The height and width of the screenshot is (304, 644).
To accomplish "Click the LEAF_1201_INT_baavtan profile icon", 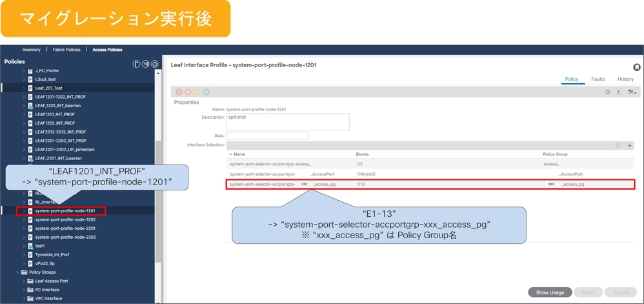I will click(x=30, y=106).
